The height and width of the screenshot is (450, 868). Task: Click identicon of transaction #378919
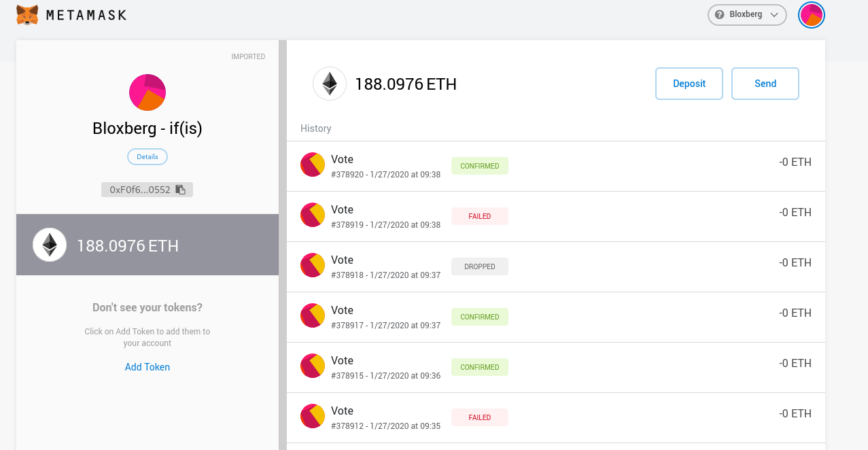[313, 215]
